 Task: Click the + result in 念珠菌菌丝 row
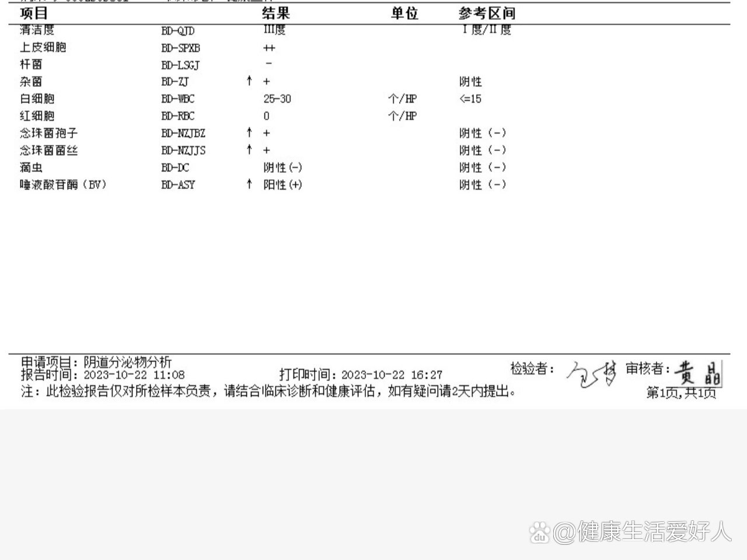[267, 150]
